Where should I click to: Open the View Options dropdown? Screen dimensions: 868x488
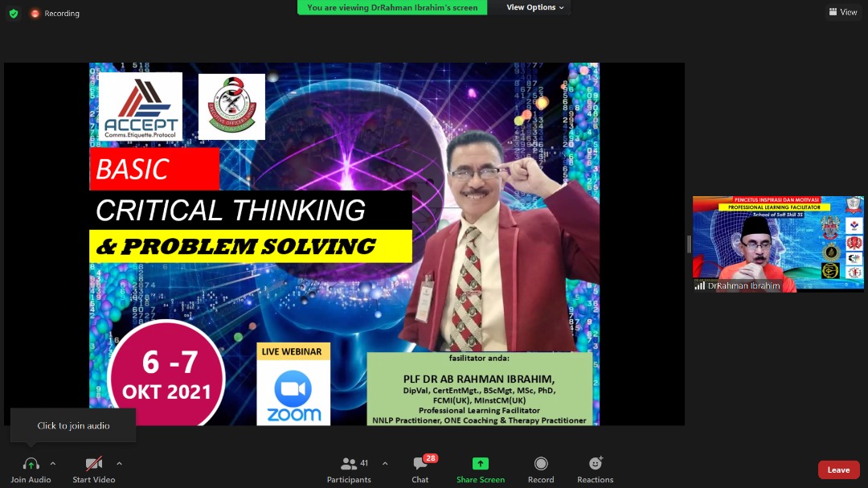(535, 7)
